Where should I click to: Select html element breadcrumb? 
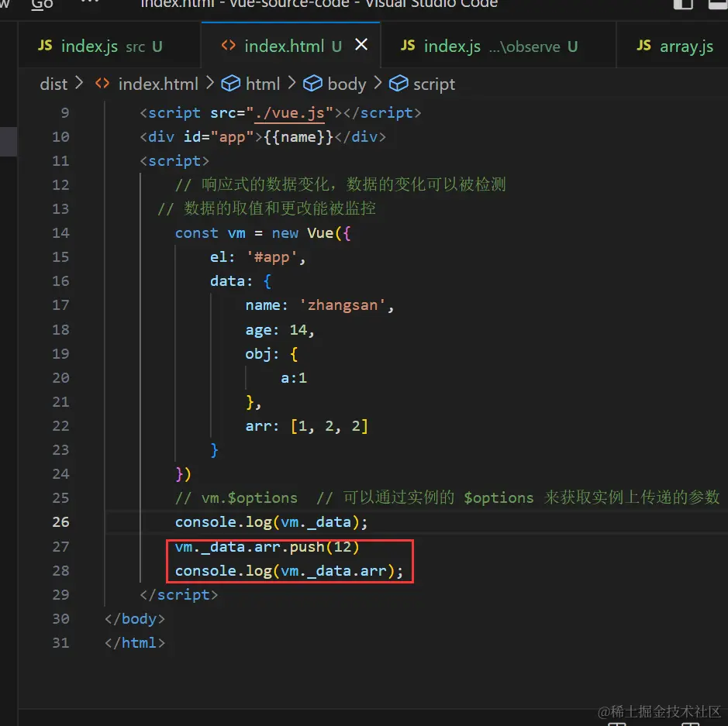point(263,84)
